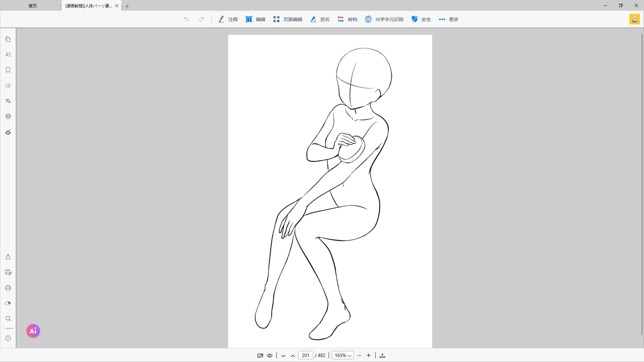Open the 编辑 edit tool

point(256,19)
